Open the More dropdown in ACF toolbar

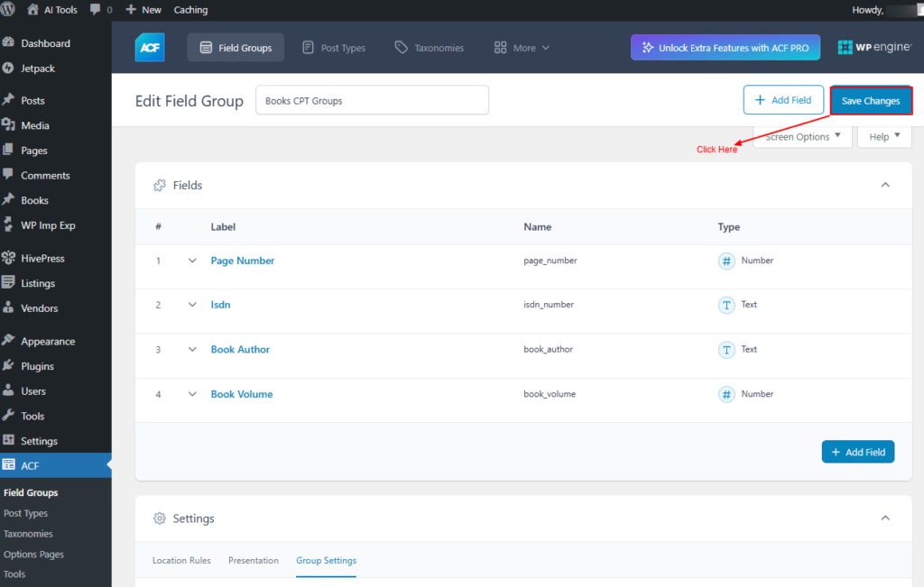522,48
